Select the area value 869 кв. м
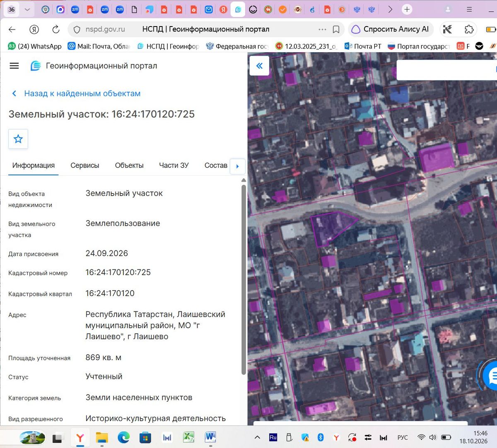Image resolution: width=497 pixels, height=448 pixels. (x=104, y=357)
